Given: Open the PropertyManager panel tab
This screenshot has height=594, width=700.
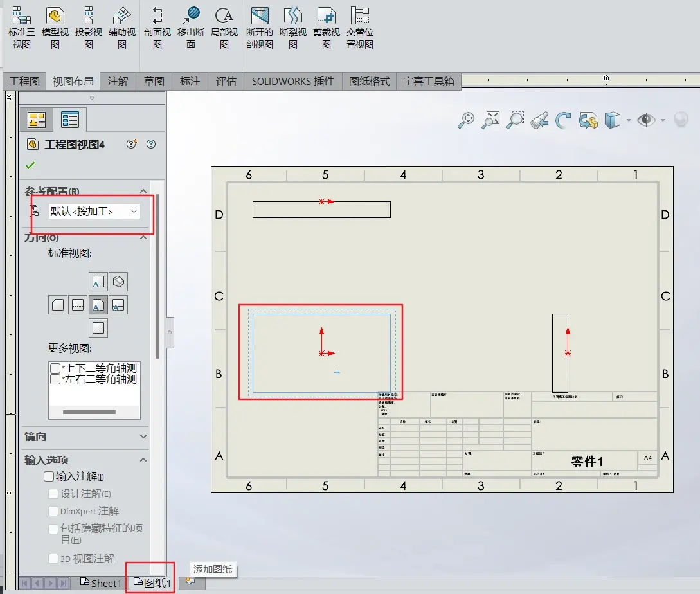Looking at the screenshot, I should coord(70,120).
